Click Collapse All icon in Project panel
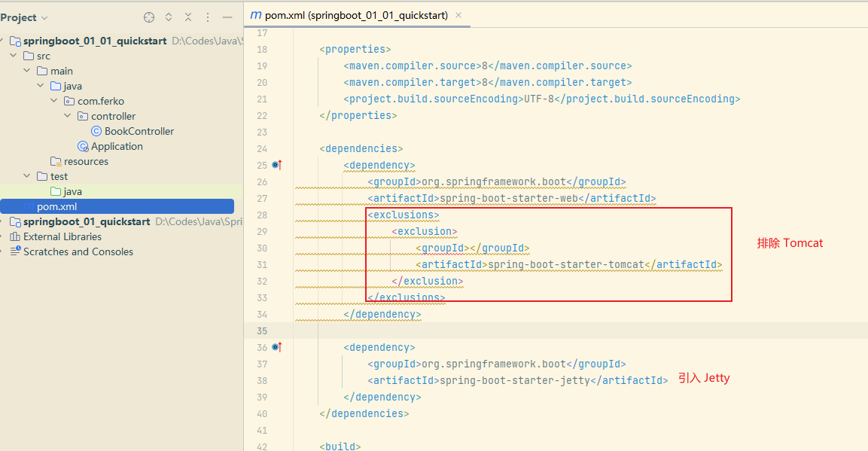This screenshot has width=868, height=451. pyautogui.click(x=188, y=17)
